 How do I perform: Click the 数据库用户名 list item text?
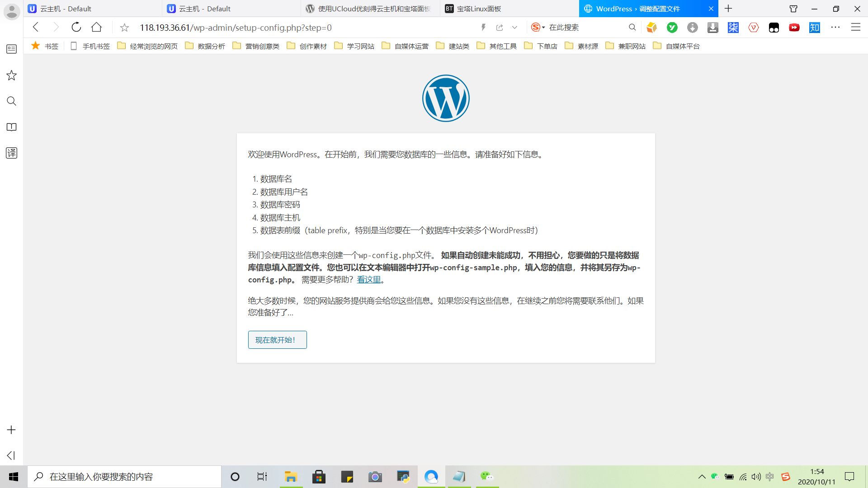tap(284, 192)
